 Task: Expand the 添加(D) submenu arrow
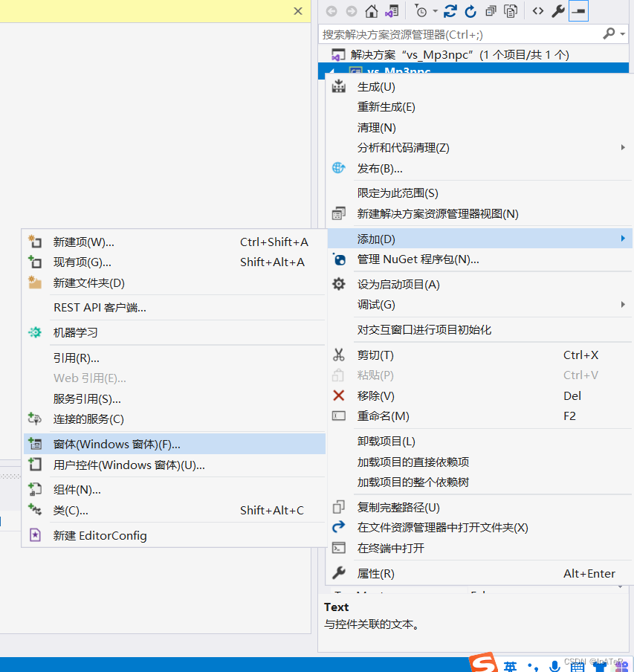click(624, 239)
